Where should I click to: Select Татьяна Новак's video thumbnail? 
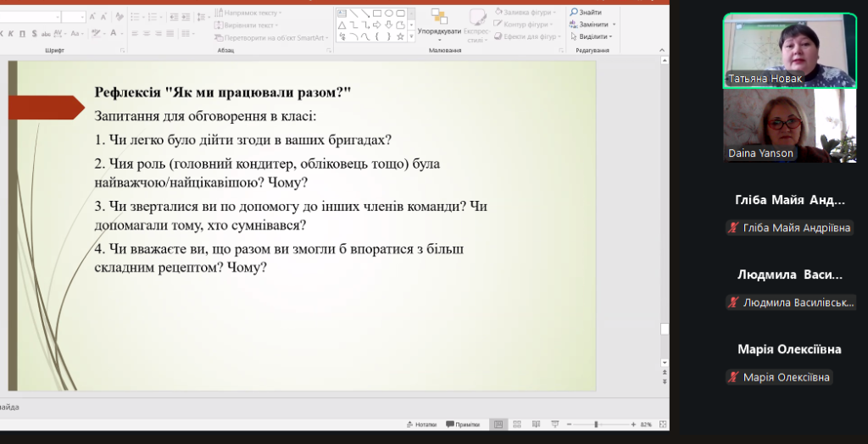(x=789, y=49)
